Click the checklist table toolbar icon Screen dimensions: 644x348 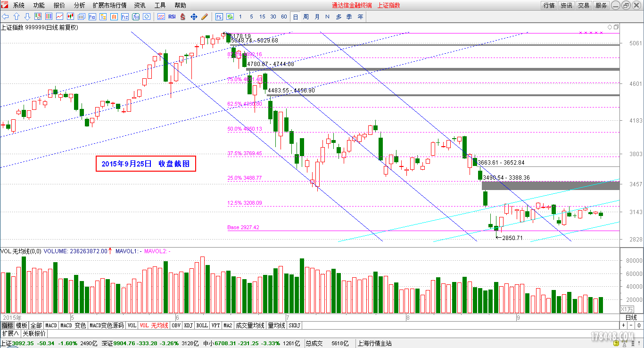pyautogui.click(x=38, y=17)
